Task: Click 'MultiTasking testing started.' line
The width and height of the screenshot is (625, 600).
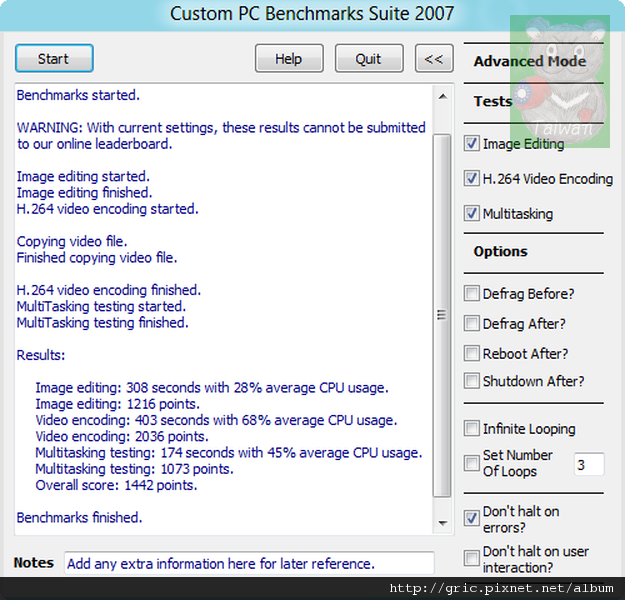Action: (101, 307)
